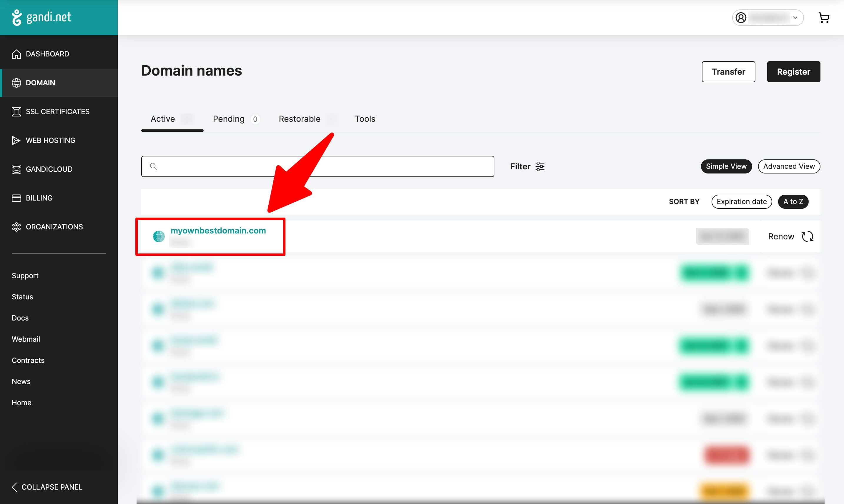844x504 pixels.
Task: Sort domains by Expiration date
Action: click(741, 202)
